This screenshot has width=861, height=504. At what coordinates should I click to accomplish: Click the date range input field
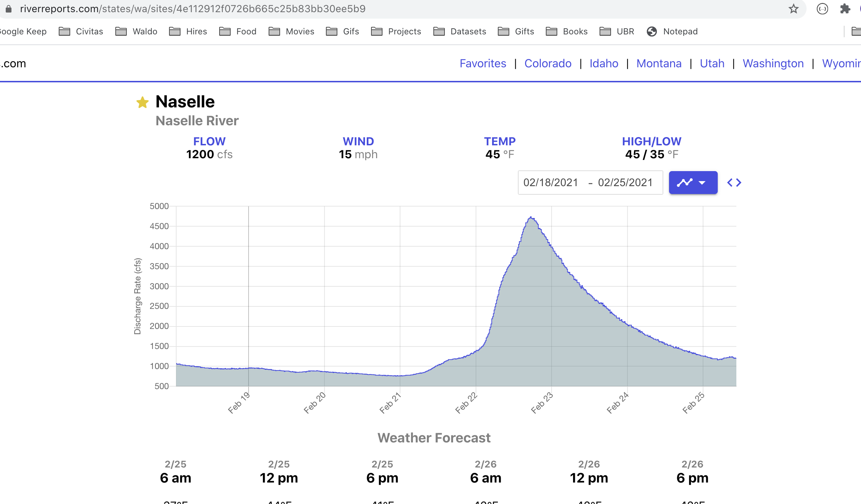coord(590,183)
